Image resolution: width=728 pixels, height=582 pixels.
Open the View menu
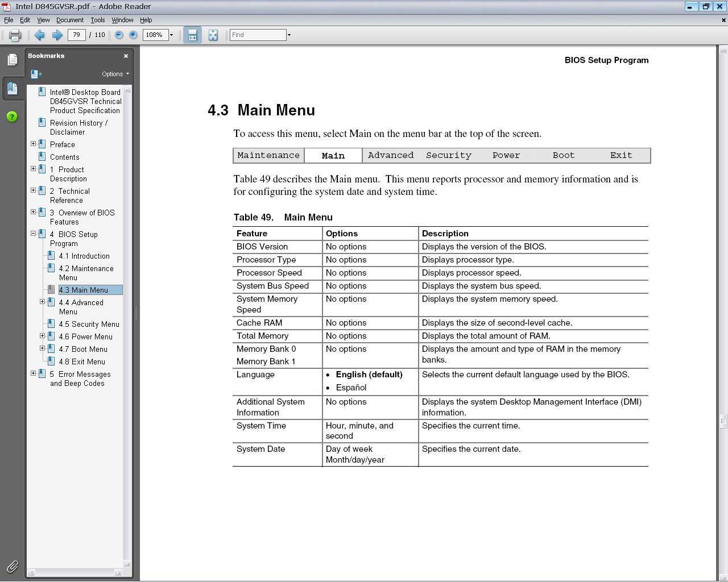pos(43,20)
